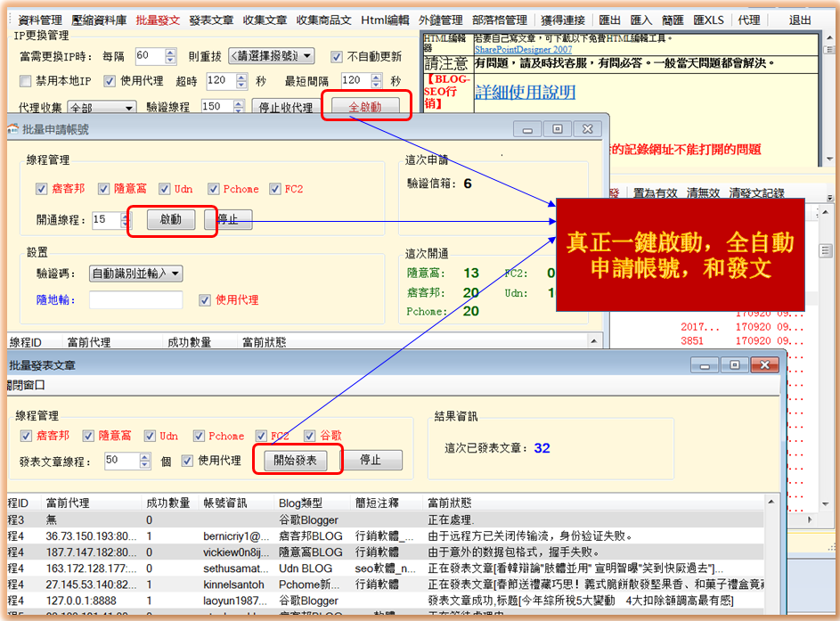Click the 停止收代理 button
This screenshot has width=840, height=621.
285,107
